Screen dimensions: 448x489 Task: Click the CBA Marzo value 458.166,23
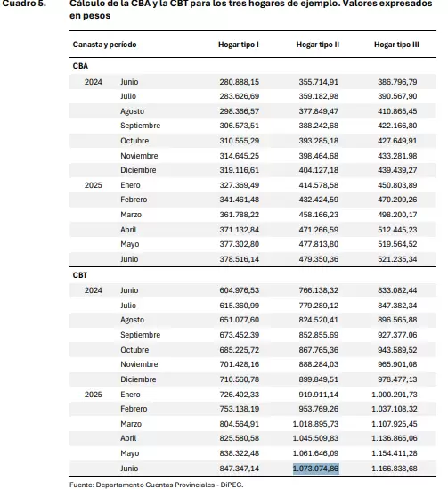tap(319, 215)
